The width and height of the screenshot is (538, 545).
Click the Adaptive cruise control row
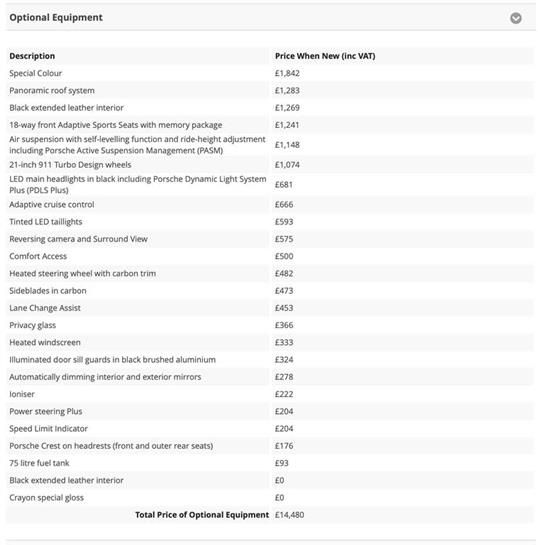[270, 205]
